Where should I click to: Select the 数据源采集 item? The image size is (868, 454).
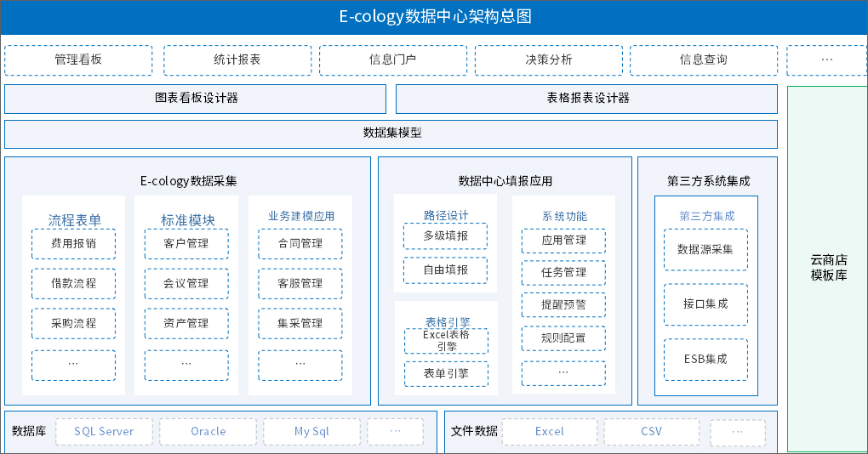point(705,250)
